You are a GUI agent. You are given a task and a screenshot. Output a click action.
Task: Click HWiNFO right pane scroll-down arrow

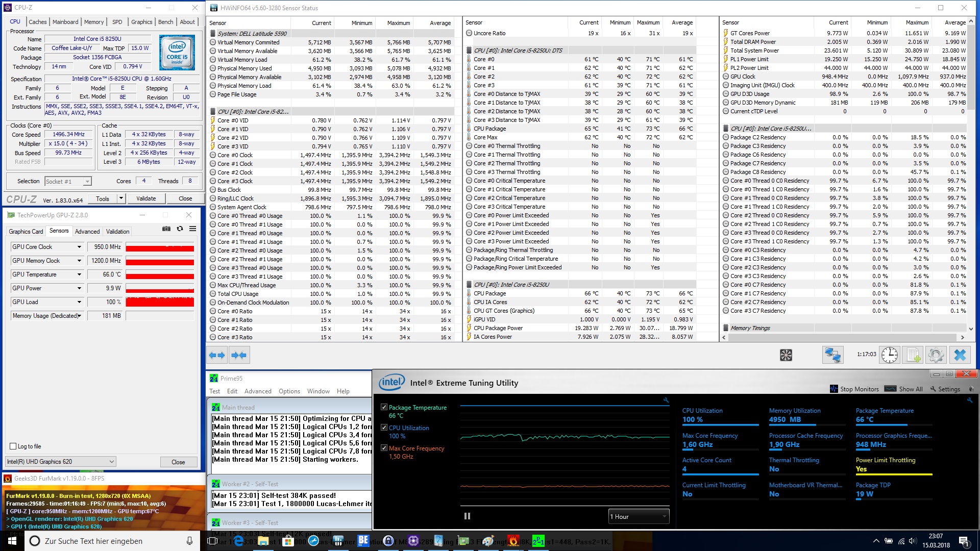[x=971, y=329]
